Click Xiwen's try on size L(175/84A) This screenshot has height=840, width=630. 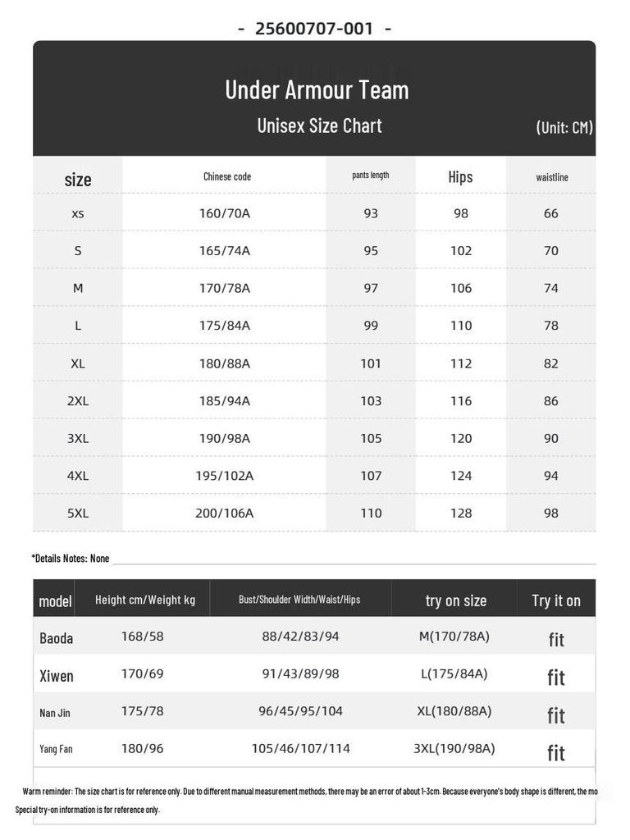point(454,674)
